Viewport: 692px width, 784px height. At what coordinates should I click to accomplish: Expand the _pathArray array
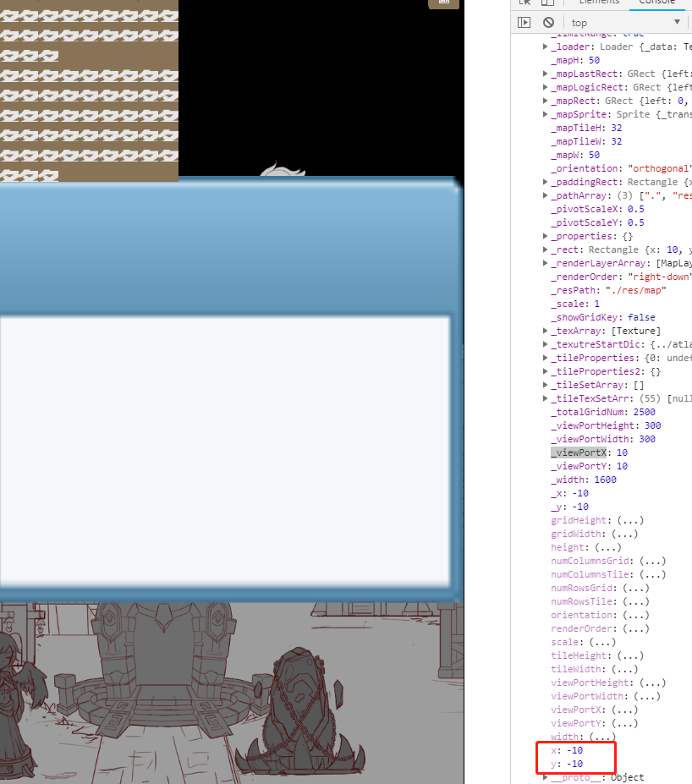[545, 195]
